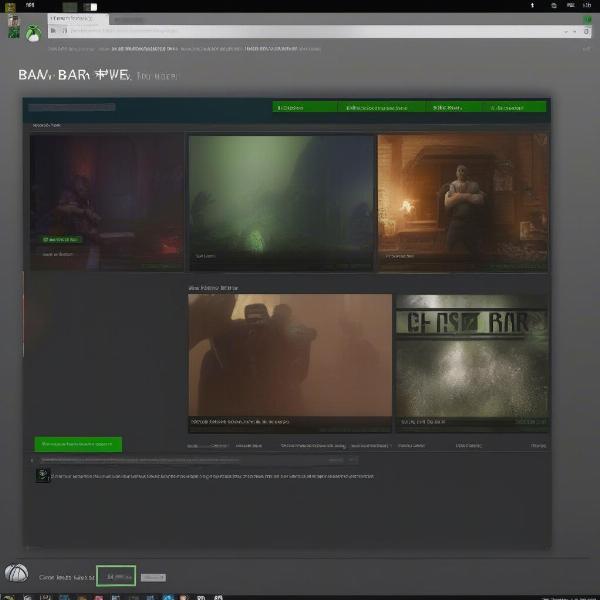Image resolution: width=600 pixels, height=600 pixels.
Task: Open the armored figure in brown haze thumbnail
Action: [x=290, y=363]
